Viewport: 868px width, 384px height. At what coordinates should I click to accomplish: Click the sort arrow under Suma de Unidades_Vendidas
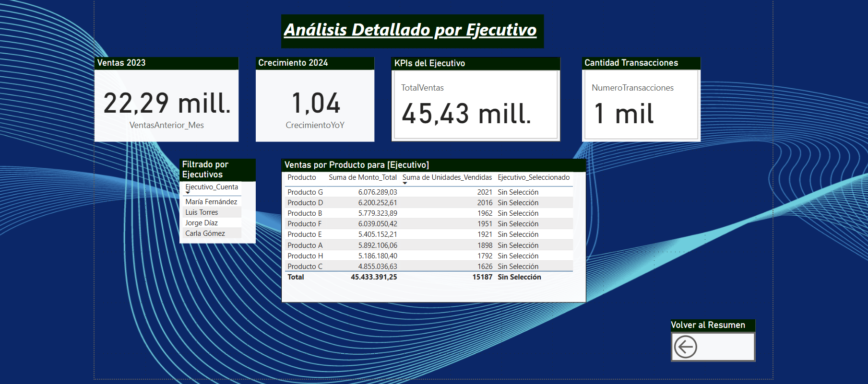coord(405,183)
